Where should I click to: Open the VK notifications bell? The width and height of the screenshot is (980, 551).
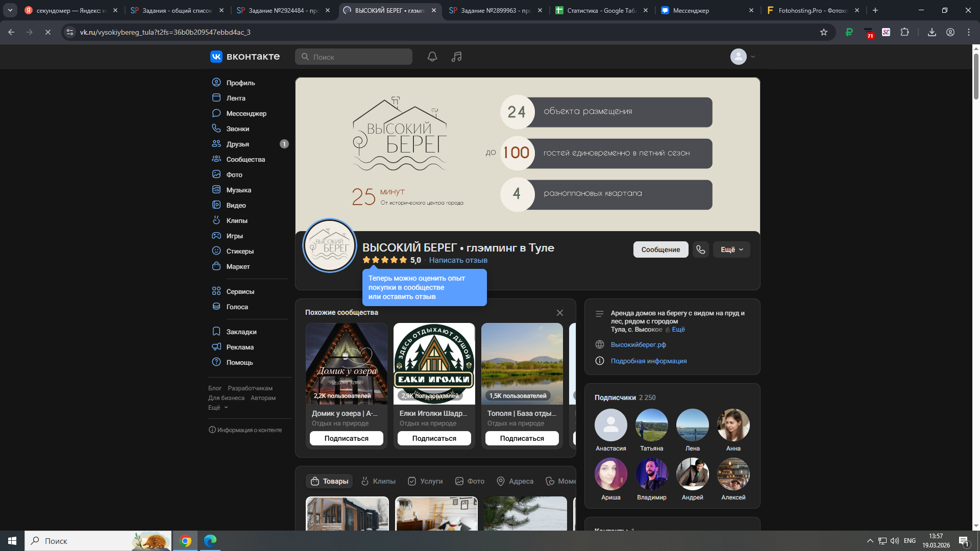tap(432, 57)
